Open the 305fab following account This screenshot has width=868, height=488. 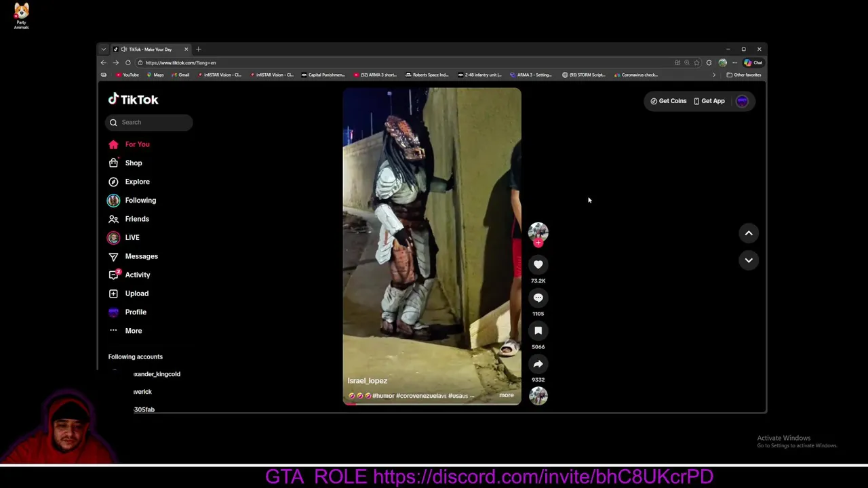[144, 409]
